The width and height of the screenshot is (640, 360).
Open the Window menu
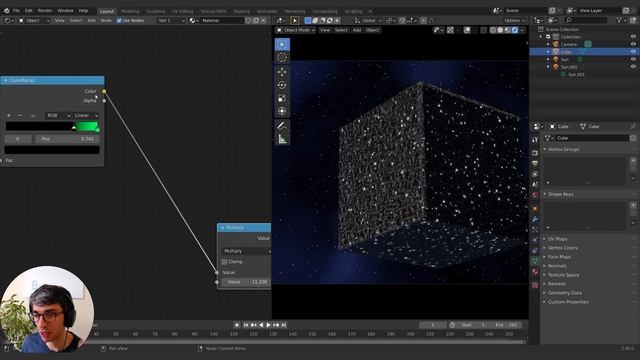[65, 11]
